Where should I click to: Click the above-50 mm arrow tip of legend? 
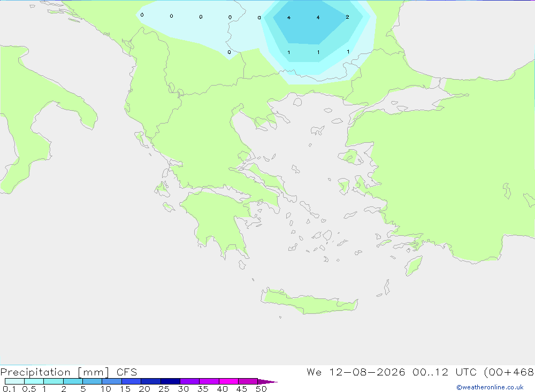click(267, 381)
